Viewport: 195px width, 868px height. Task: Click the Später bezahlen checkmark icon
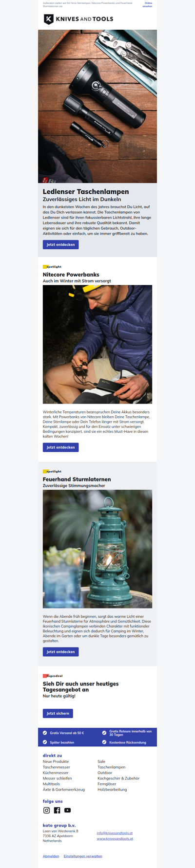click(x=45, y=742)
